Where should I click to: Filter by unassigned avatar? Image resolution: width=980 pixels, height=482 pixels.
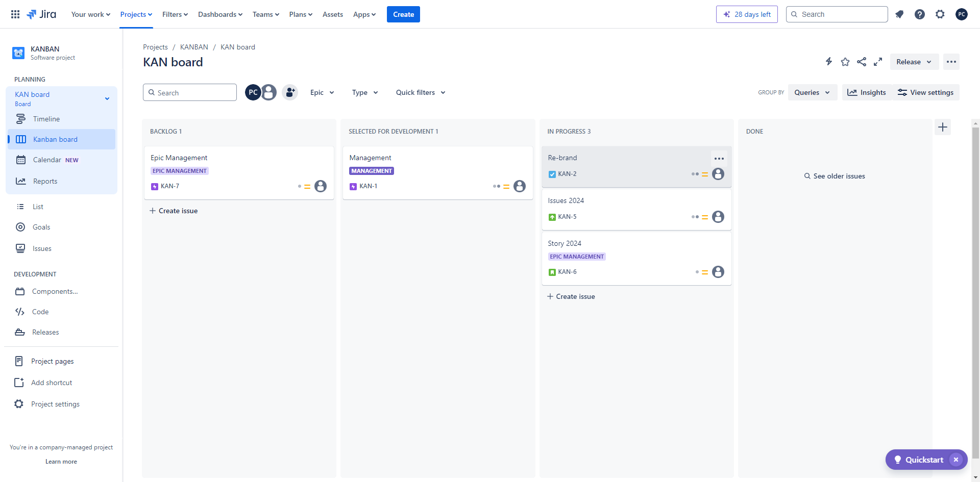(269, 92)
